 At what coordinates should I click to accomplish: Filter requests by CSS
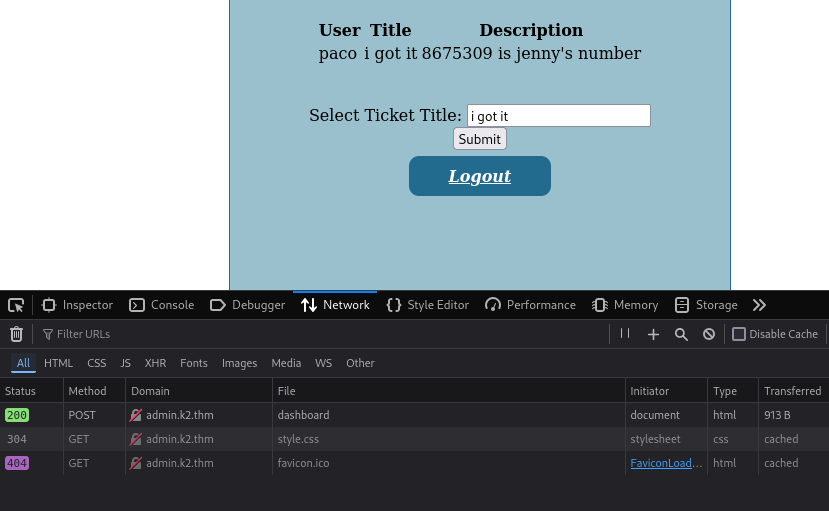[x=97, y=363]
